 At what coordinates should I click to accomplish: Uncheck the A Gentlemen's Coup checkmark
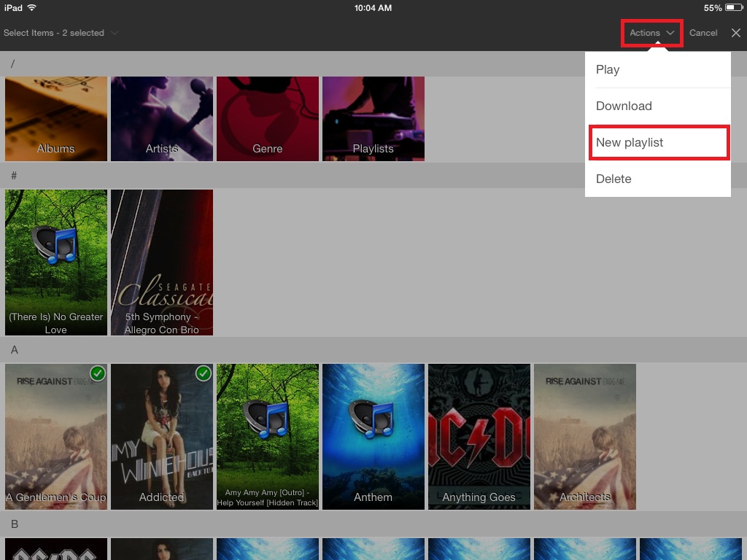click(x=98, y=373)
